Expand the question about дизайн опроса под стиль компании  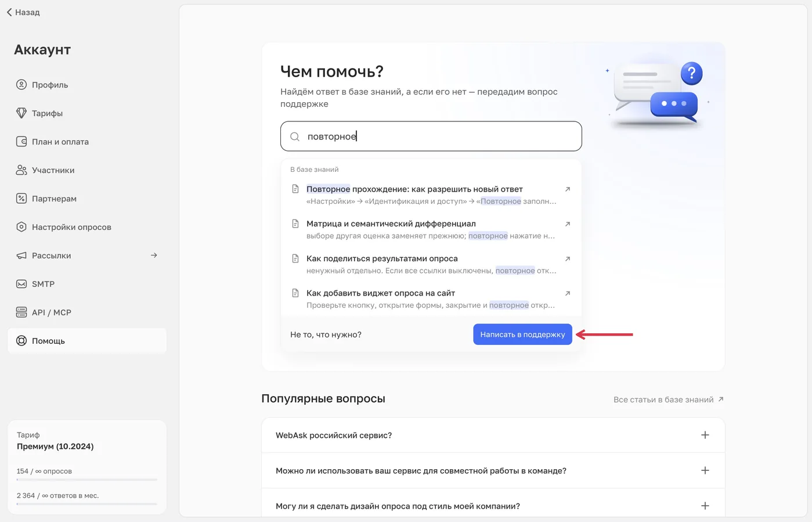coord(705,506)
